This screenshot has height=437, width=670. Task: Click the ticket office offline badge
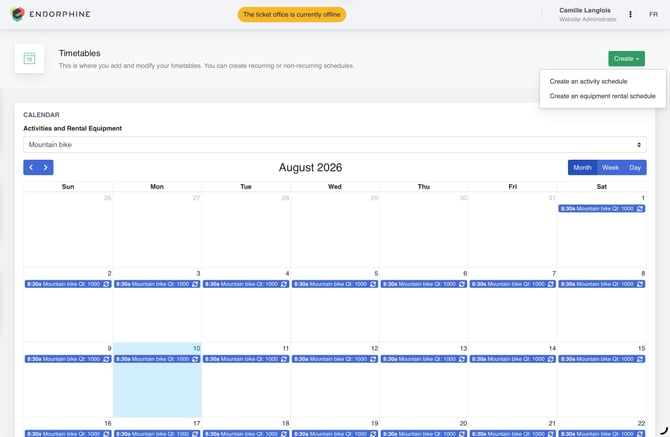(292, 15)
